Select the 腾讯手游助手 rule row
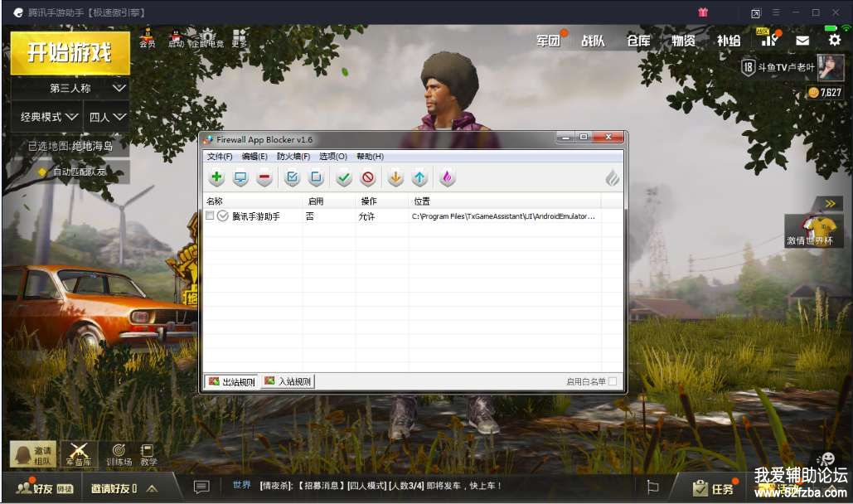 [x=402, y=216]
